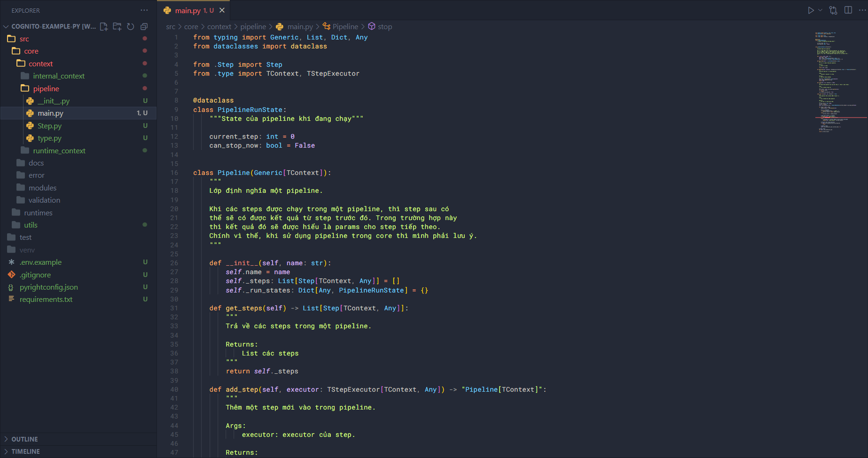The width and height of the screenshot is (868, 458).
Task: Collapse the COGNITO-EXAMPLE-PY workspace root
Action: [x=6, y=27]
